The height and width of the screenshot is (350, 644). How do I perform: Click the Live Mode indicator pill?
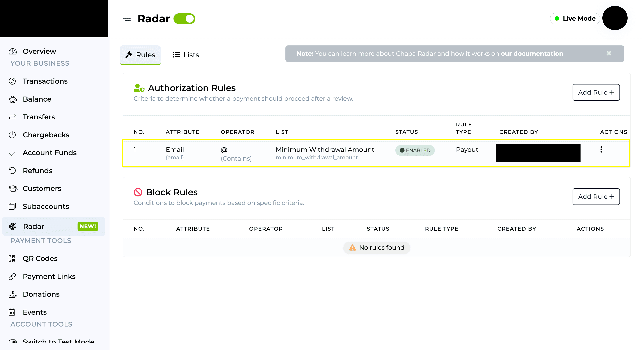pos(575,19)
